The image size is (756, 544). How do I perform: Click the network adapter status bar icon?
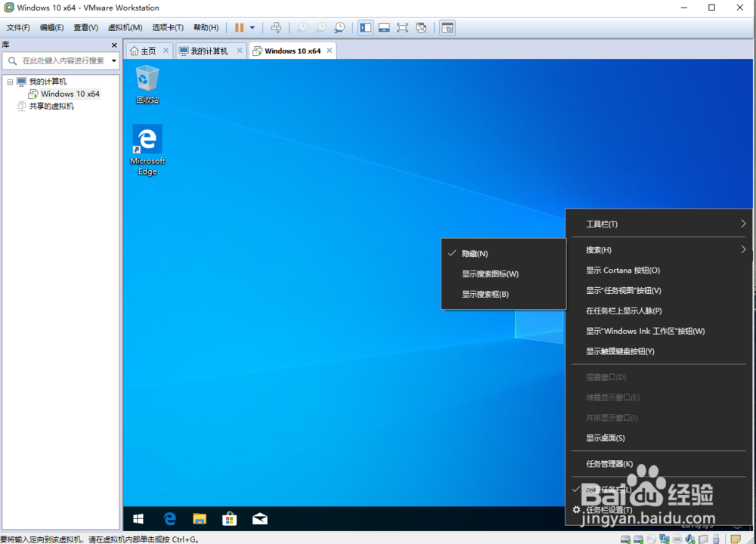pos(665,539)
